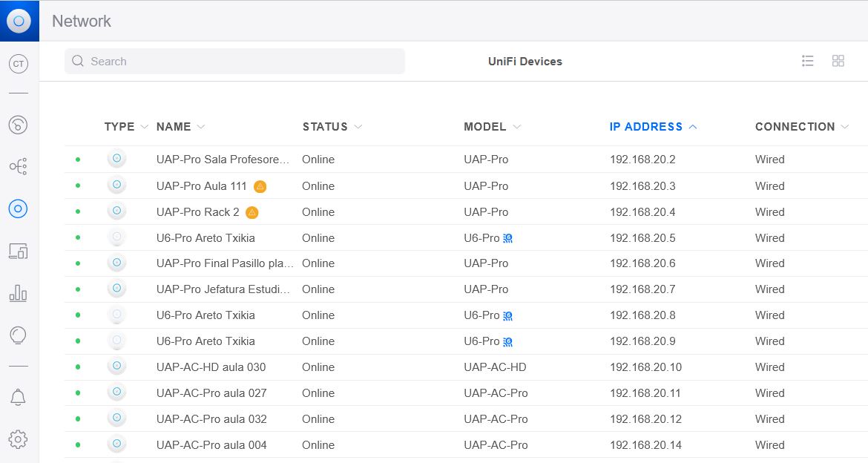868x463 pixels.
Task: Switch to list view icon
Action: (808, 61)
